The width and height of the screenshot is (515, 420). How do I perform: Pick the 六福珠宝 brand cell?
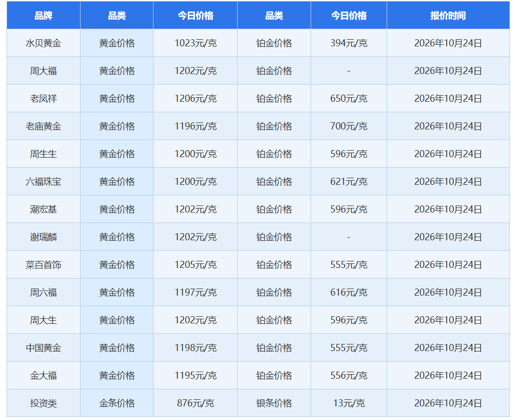43,181
